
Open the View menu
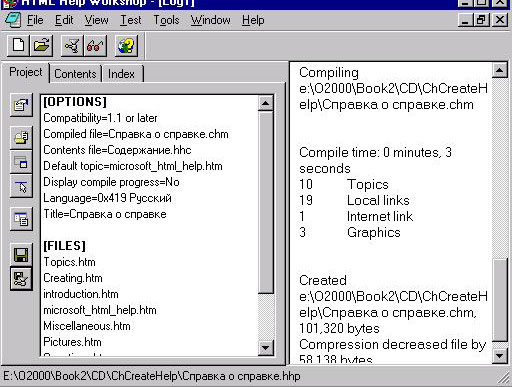click(x=96, y=20)
